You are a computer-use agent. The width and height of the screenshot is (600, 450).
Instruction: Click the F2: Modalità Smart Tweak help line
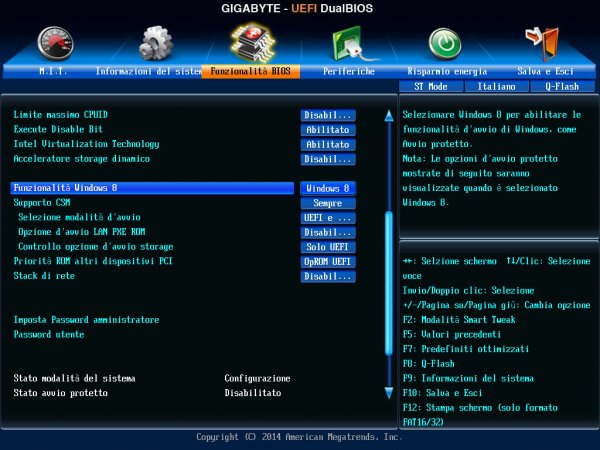pos(459,320)
